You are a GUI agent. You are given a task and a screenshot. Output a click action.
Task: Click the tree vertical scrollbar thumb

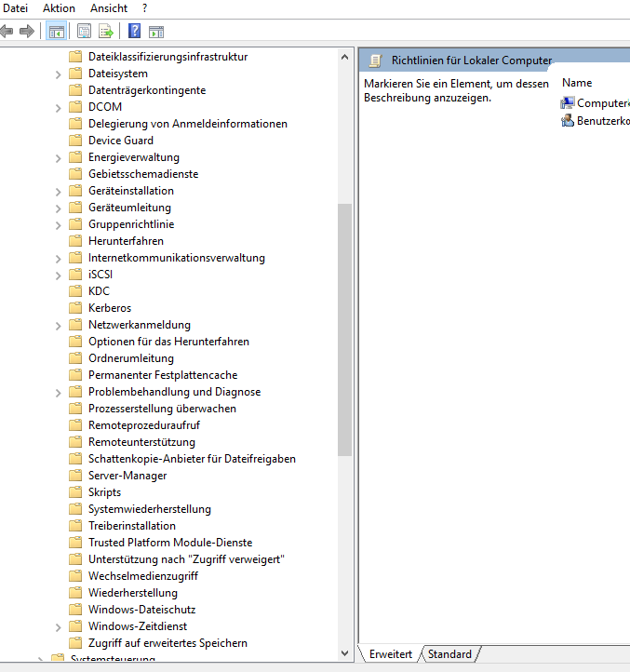pos(344,329)
